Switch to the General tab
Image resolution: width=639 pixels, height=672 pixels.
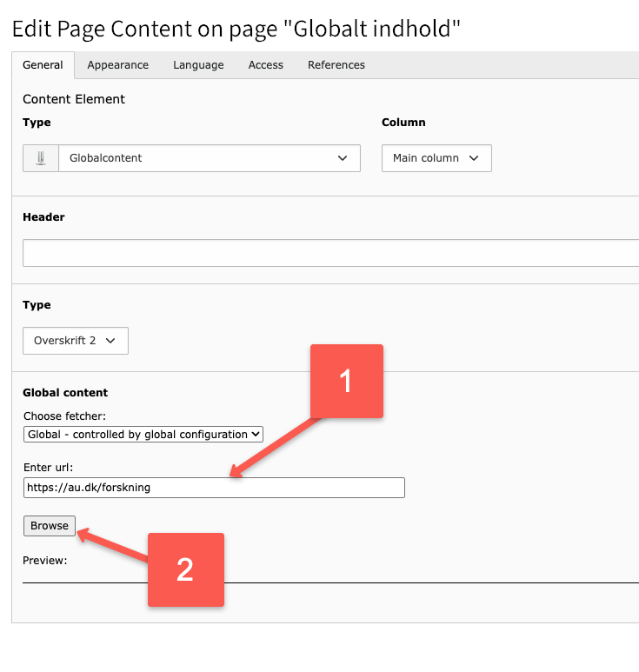tap(43, 65)
